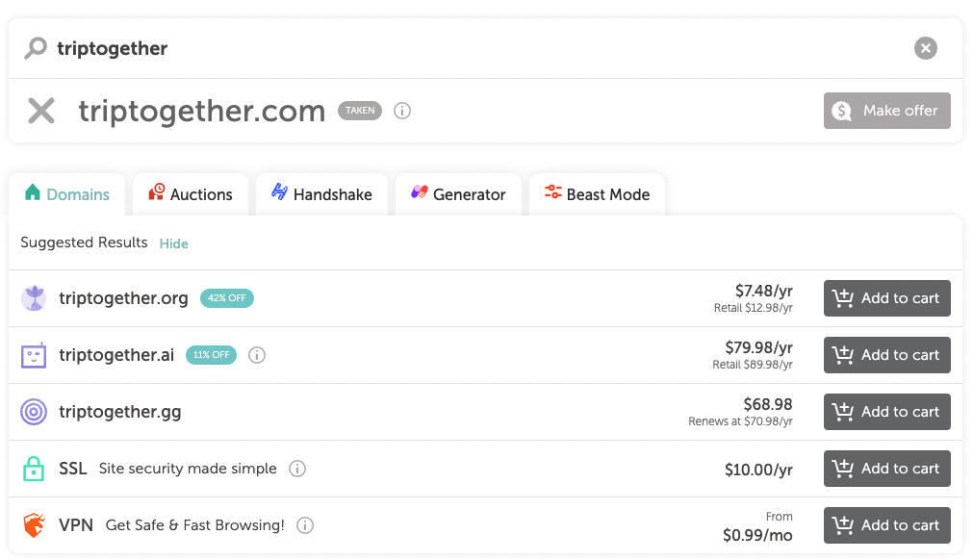The height and width of the screenshot is (560, 973).
Task: Show SSL info tooltip icon
Action: [297, 469]
